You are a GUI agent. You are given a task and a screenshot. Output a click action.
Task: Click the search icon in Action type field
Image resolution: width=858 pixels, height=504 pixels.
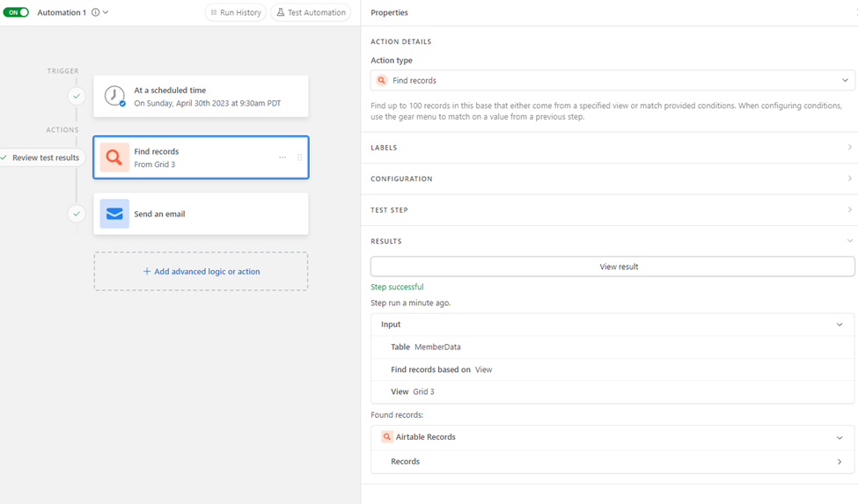382,80
